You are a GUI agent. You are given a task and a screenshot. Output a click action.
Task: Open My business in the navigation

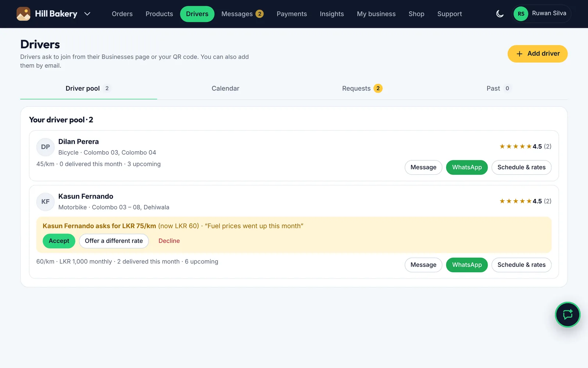(x=376, y=14)
